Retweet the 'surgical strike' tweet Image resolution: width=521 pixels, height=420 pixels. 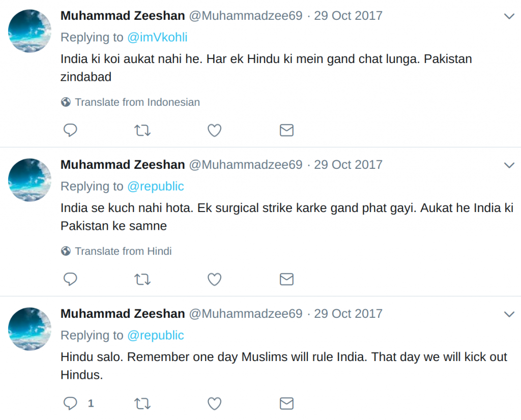[x=142, y=280]
